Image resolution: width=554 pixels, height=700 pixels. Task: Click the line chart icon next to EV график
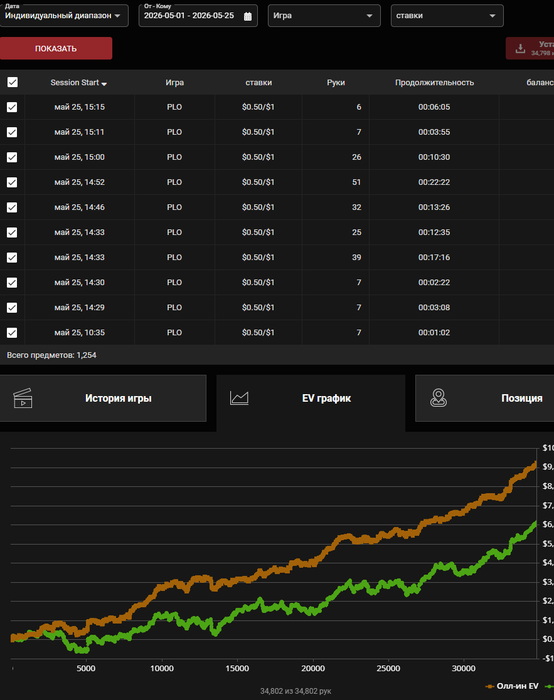click(239, 398)
